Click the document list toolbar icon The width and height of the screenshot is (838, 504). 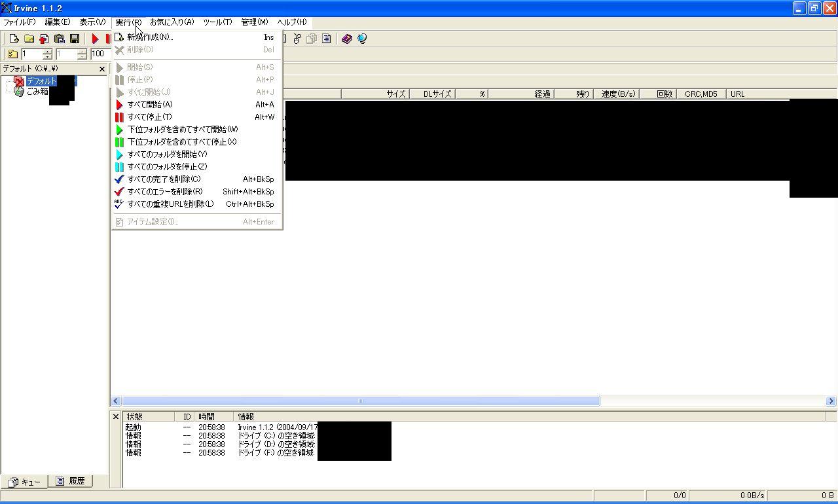(x=326, y=39)
